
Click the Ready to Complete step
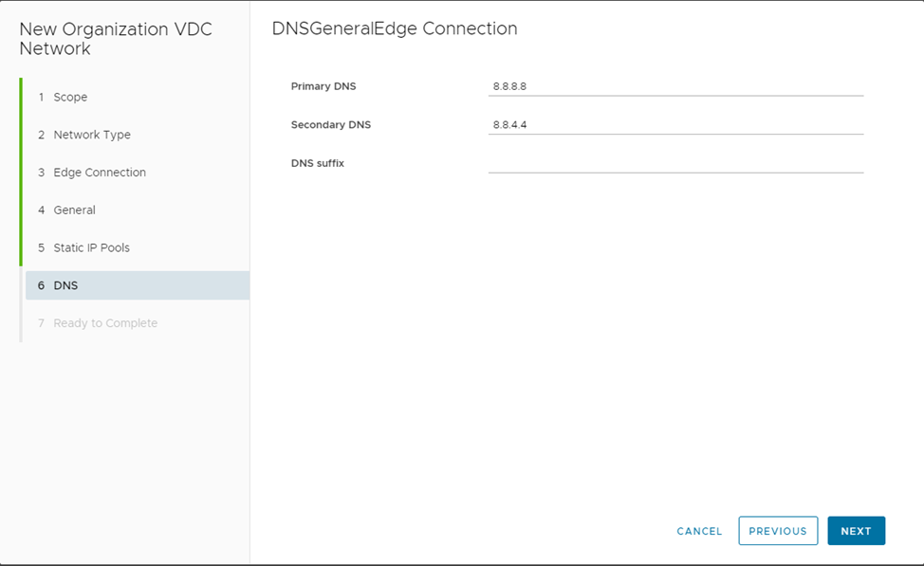click(x=104, y=323)
